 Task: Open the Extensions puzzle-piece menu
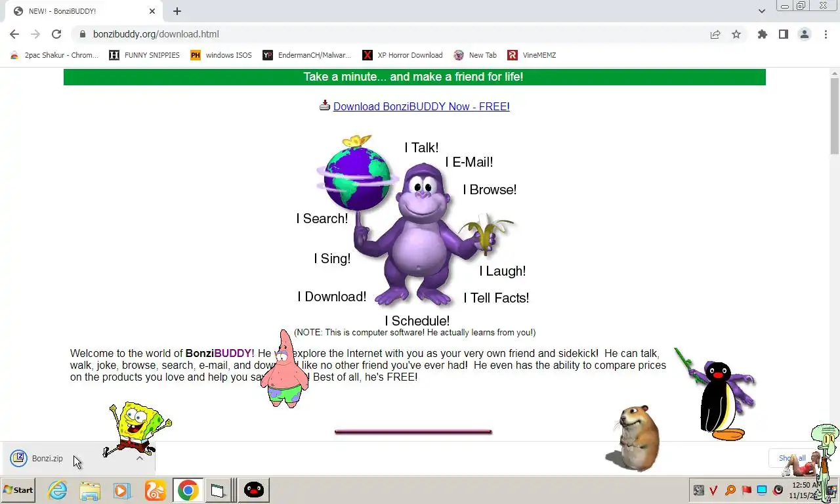(x=762, y=34)
